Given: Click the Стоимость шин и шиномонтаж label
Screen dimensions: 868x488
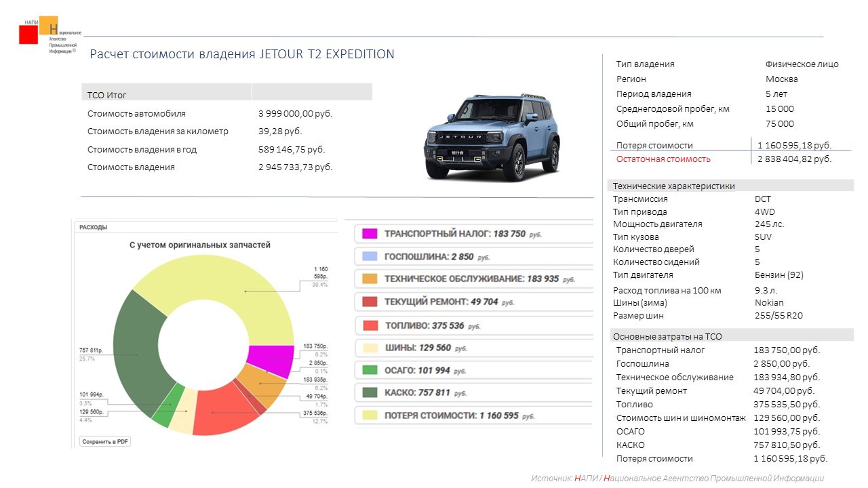Looking at the screenshot, I should (682, 418).
